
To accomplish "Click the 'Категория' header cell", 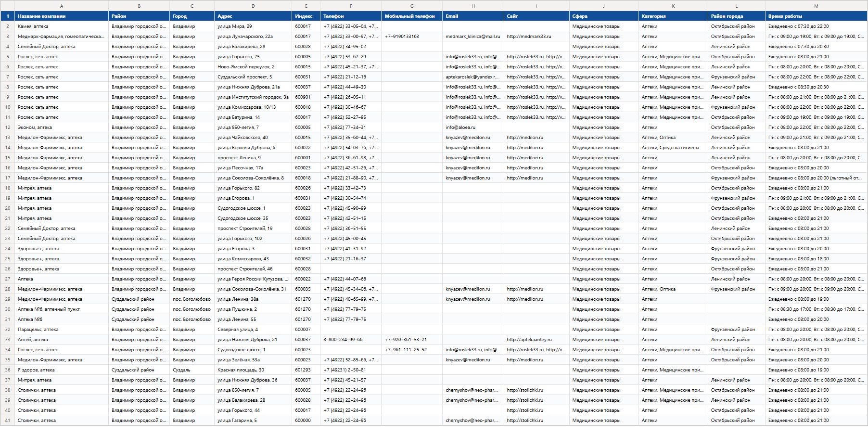I will point(673,16).
